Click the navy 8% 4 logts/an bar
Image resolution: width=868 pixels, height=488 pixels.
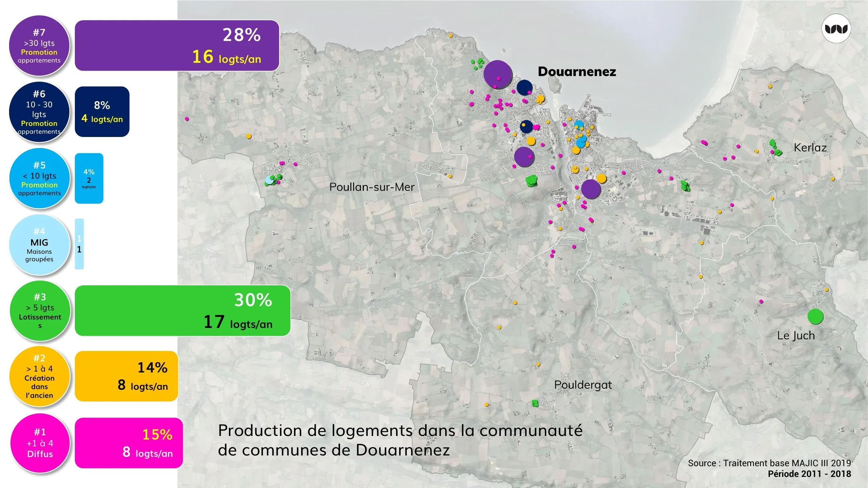[102, 111]
